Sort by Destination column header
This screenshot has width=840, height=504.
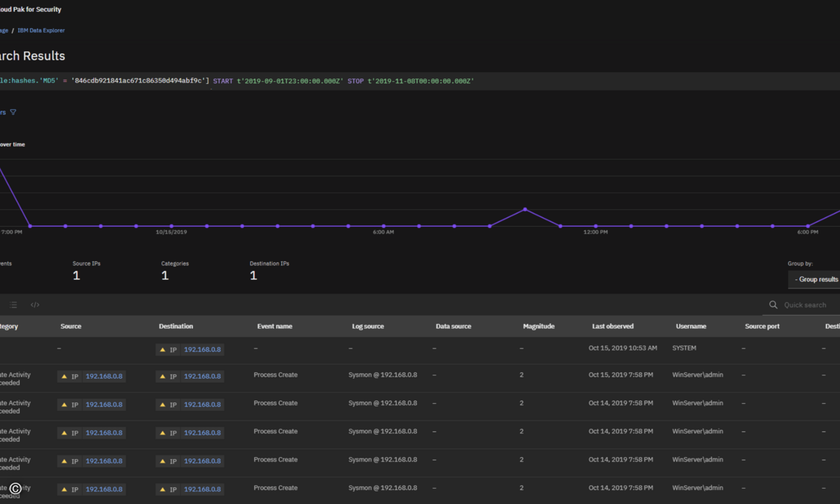(176, 326)
